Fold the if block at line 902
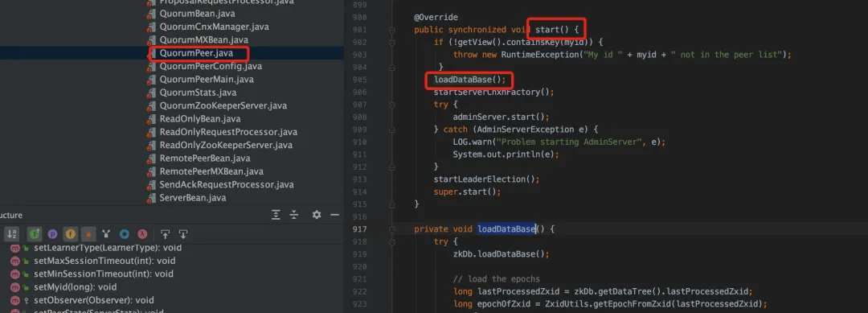868x313 pixels. click(x=391, y=43)
